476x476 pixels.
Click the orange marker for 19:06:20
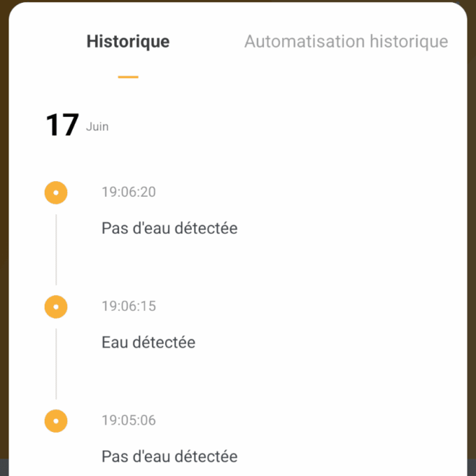click(56, 193)
